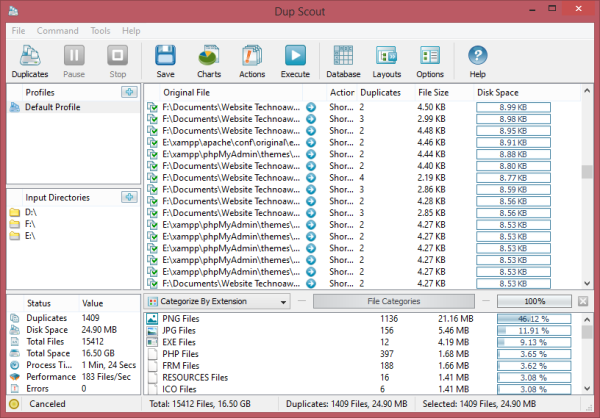Screen dimensions: 600x418
Task: Open the Charts tool
Action: [209, 56]
